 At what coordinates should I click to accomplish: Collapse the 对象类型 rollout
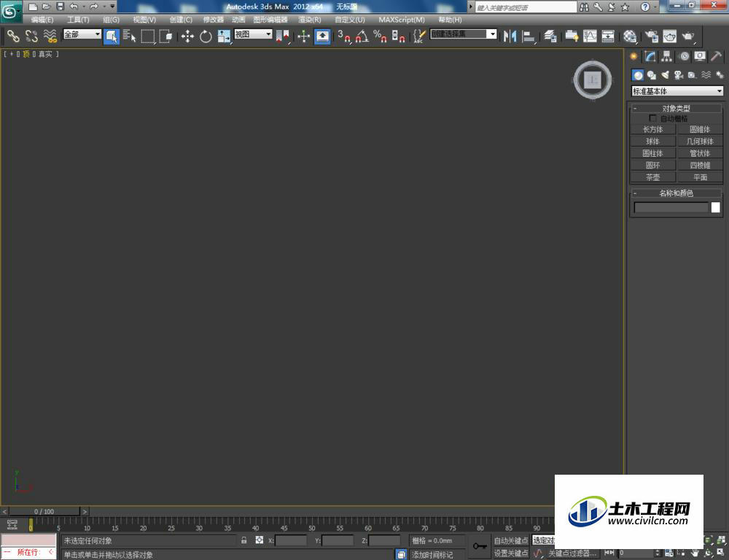676,109
